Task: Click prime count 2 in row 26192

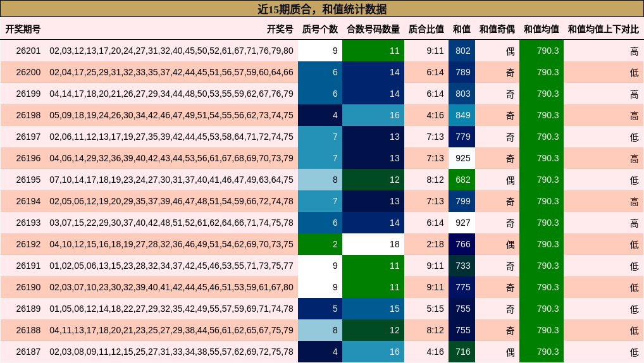Action: click(320, 244)
